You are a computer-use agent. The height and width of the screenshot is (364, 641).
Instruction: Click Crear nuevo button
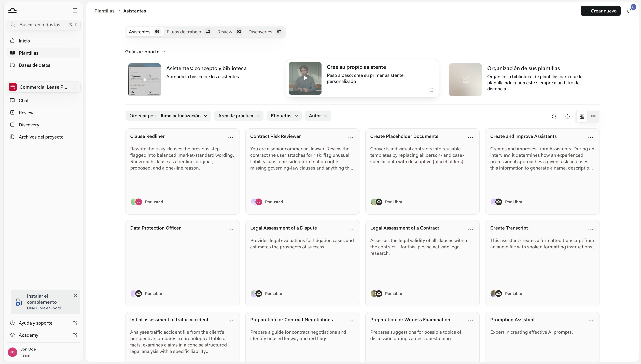(x=600, y=11)
